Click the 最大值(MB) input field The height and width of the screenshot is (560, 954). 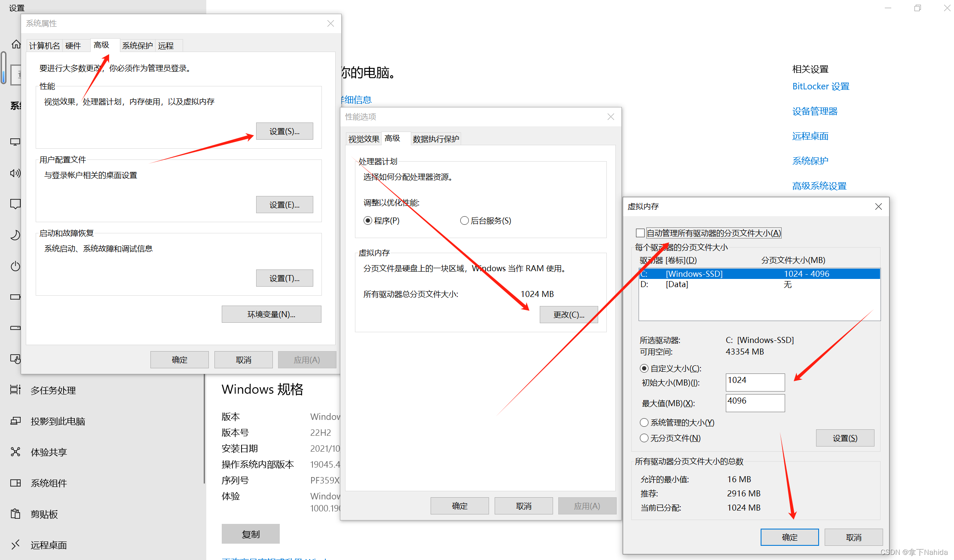tap(755, 403)
